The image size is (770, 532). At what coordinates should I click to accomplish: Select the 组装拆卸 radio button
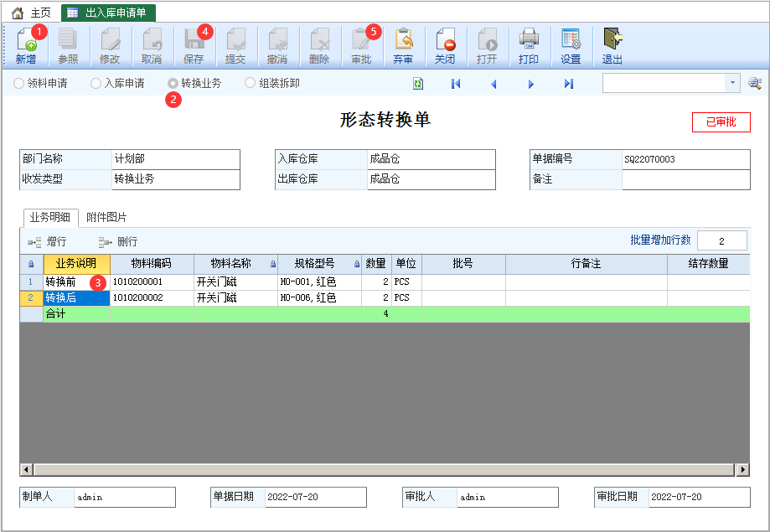(x=250, y=83)
